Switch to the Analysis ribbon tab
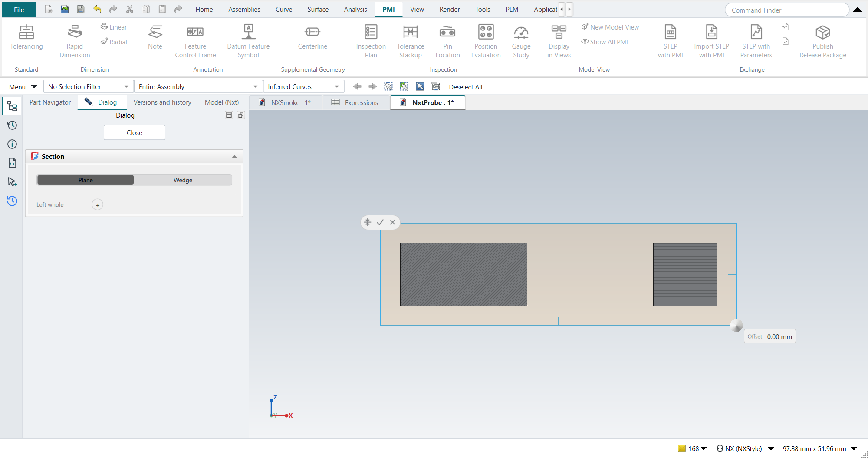868x458 pixels. tap(355, 9)
